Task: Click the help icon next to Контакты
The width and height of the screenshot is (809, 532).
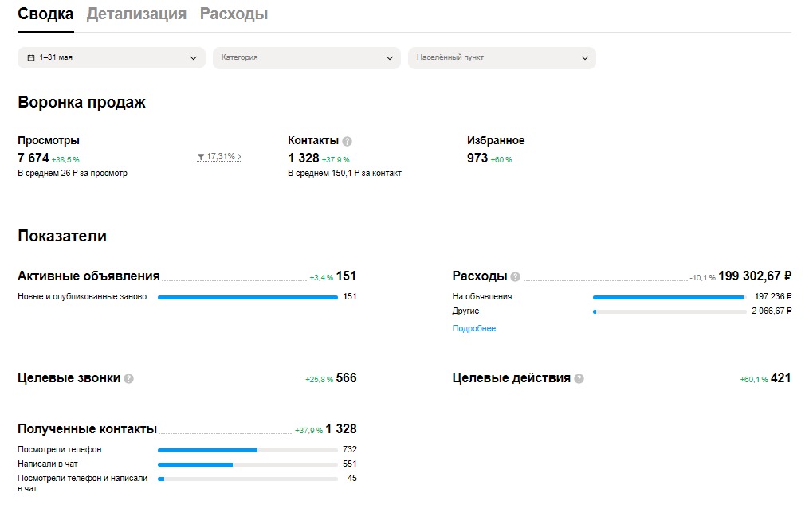Action: coord(347,141)
